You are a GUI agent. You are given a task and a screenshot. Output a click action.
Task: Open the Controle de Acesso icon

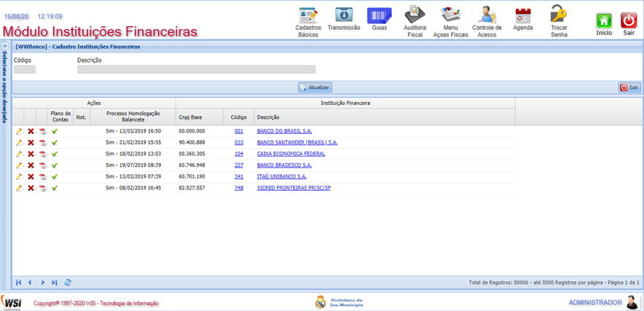tap(487, 15)
